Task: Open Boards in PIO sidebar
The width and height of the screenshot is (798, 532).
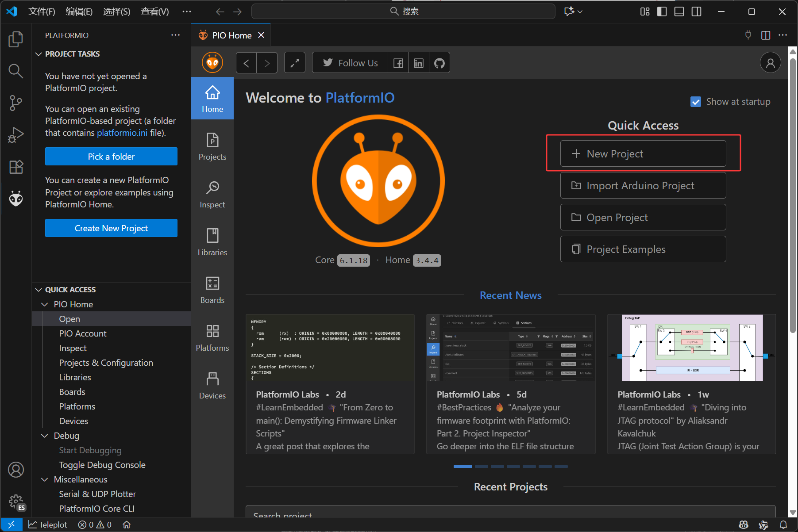Action: pyautogui.click(x=212, y=290)
